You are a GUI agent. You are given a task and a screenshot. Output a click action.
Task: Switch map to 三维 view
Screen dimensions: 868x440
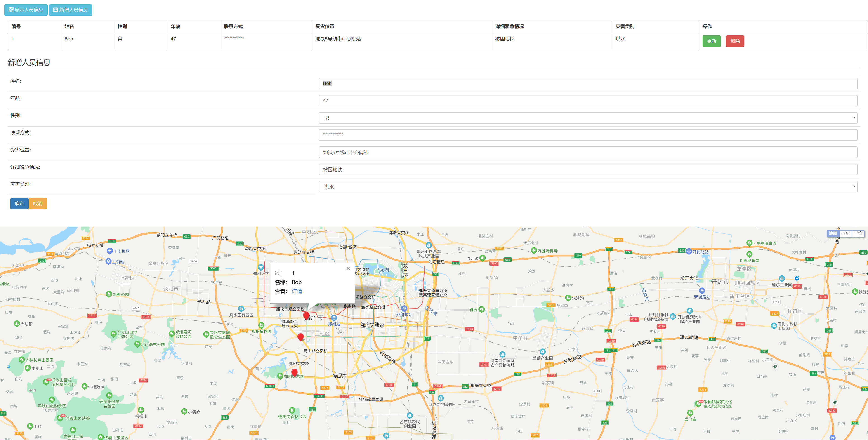[858, 233]
